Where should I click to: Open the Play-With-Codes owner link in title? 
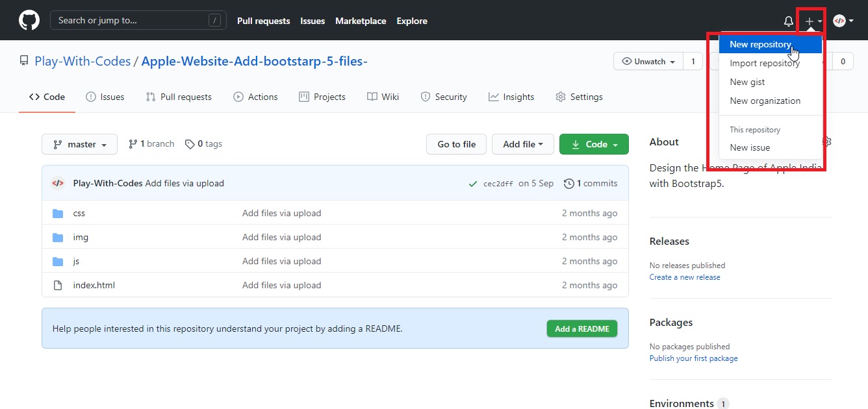coord(82,61)
